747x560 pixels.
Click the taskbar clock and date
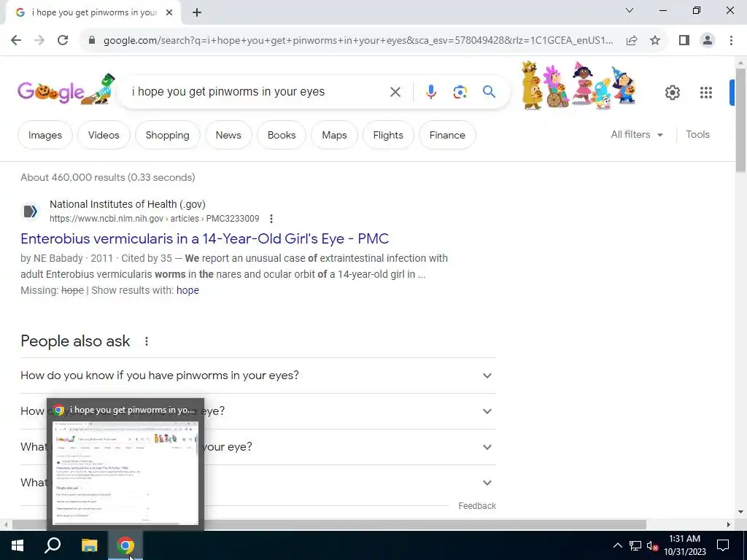click(684, 545)
